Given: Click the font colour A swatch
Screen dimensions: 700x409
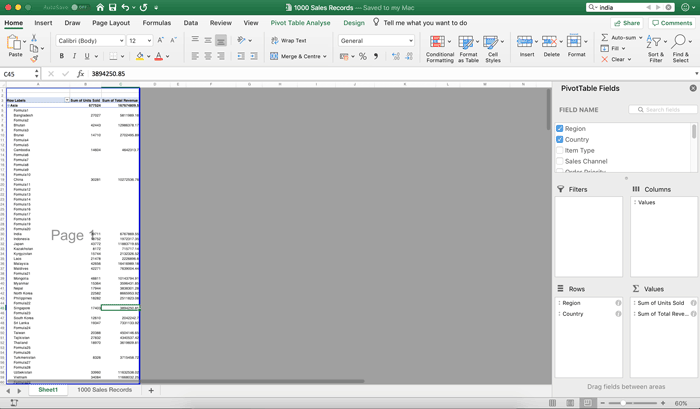Looking at the screenshot, I should pos(158,56).
